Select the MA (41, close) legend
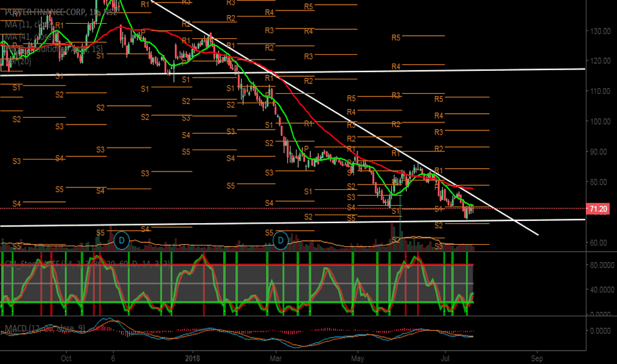Screen dimensions: 617x364 (x=28, y=36)
